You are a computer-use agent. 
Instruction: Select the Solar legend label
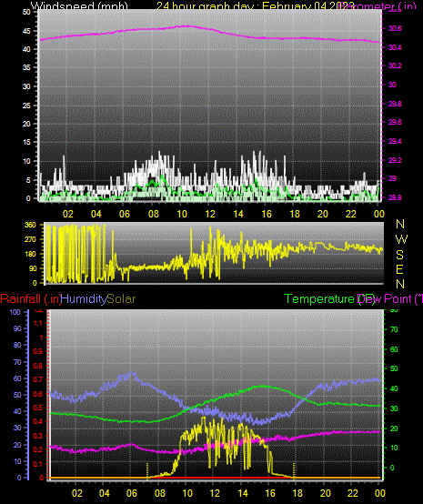pos(121,299)
